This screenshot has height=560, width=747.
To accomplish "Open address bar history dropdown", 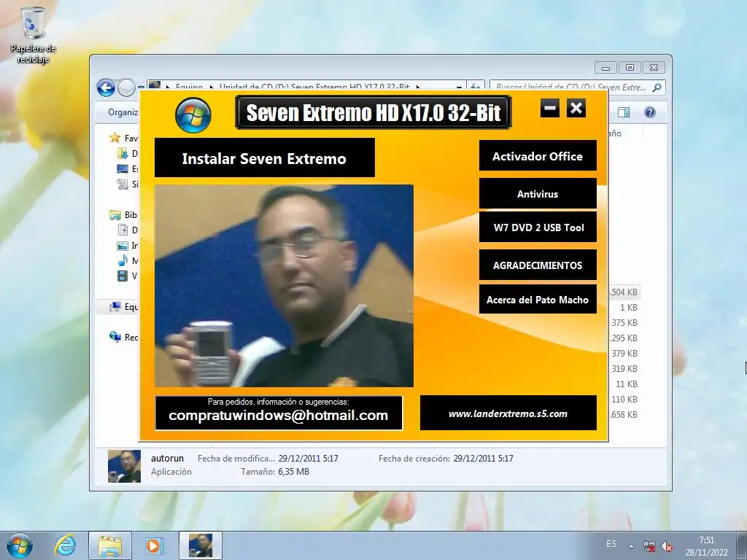I will (x=460, y=87).
